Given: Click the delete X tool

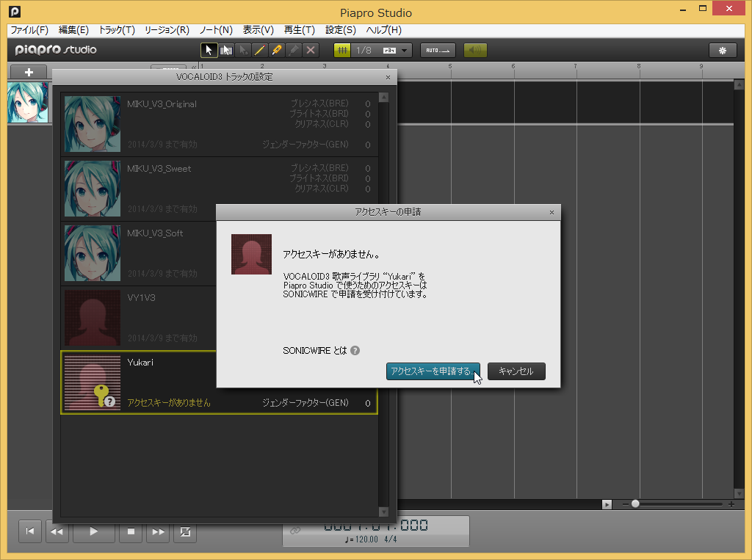Looking at the screenshot, I should click(x=311, y=50).
